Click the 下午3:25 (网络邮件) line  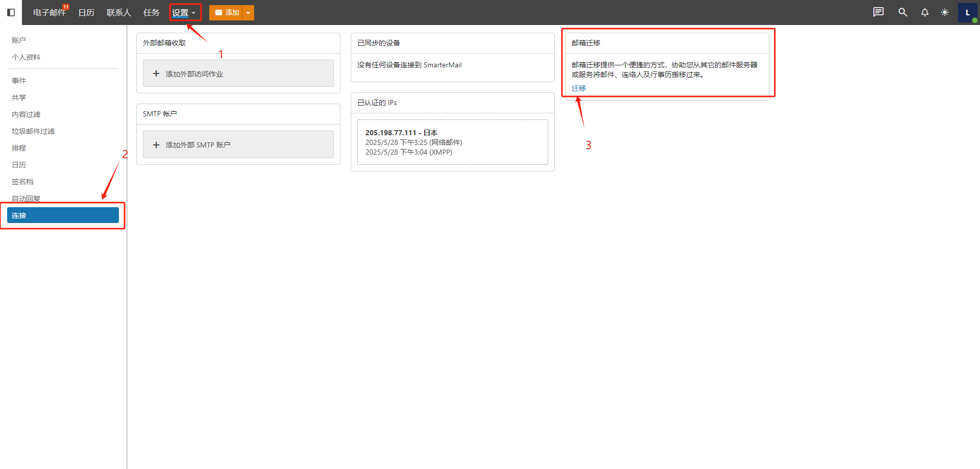pos(414,142)
